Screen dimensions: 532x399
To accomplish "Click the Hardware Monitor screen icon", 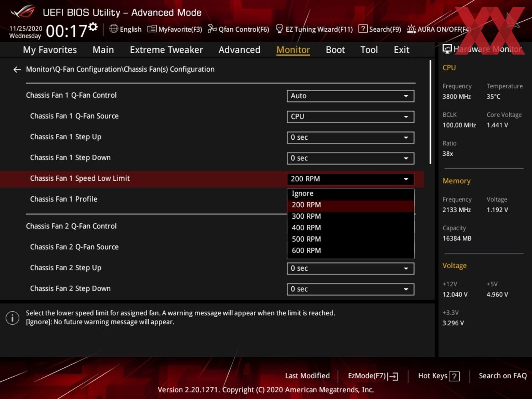I will (x=447, y=49).
